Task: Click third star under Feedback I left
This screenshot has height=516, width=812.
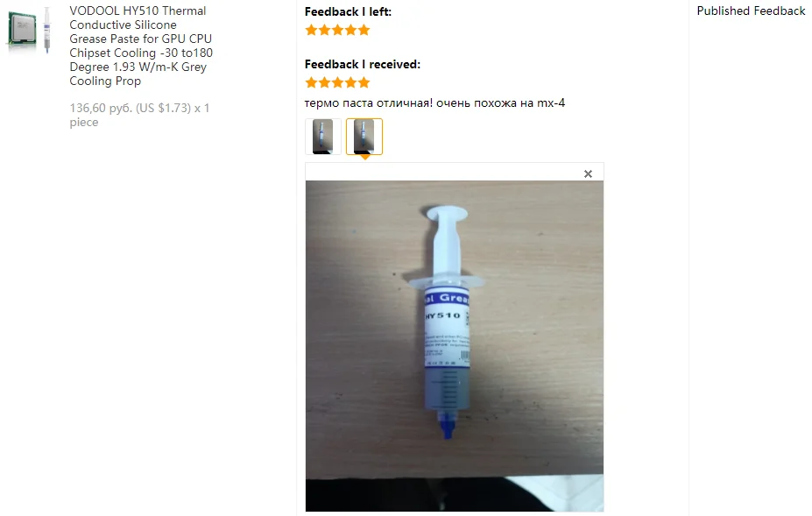Action: 337,30
